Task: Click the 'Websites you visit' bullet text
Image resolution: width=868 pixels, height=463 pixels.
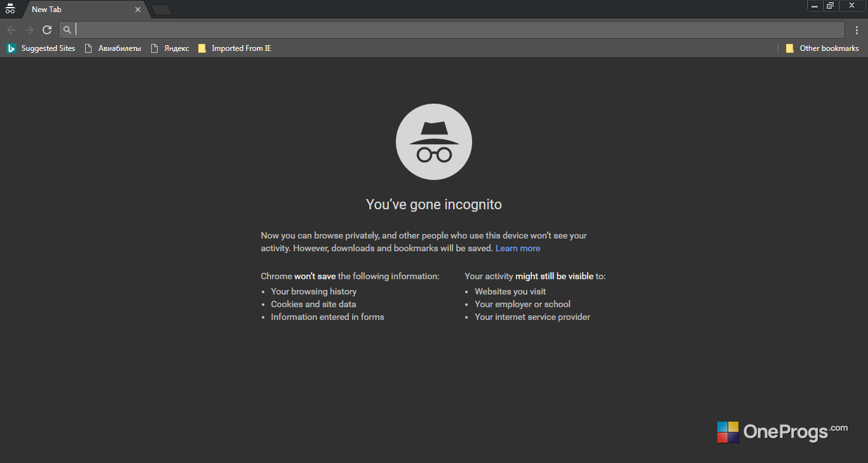Action: [510, 291]
